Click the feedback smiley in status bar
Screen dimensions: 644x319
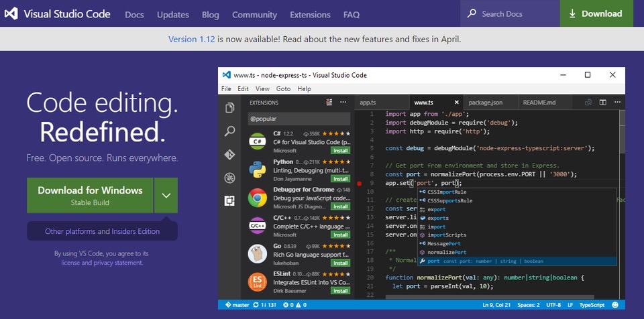tap(615, 305)
